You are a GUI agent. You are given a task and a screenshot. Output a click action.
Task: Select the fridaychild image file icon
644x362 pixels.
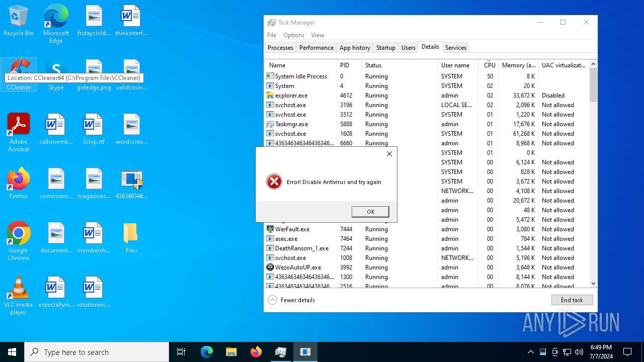point(94,21)
